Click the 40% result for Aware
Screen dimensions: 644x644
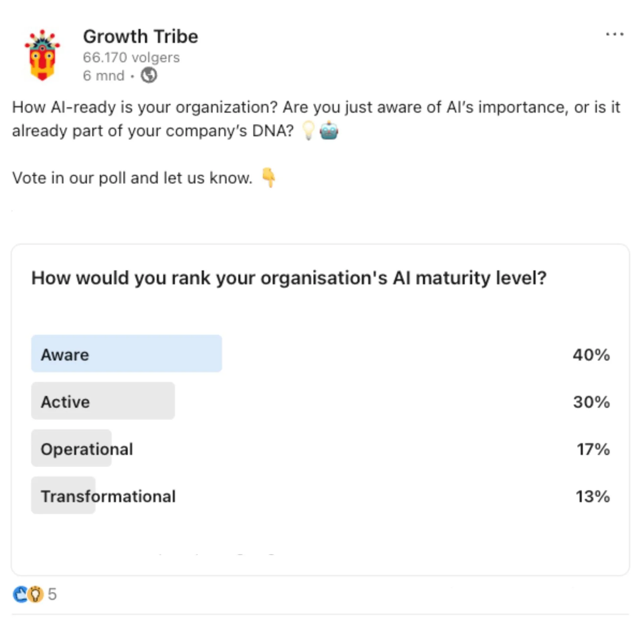click(591, 355)
